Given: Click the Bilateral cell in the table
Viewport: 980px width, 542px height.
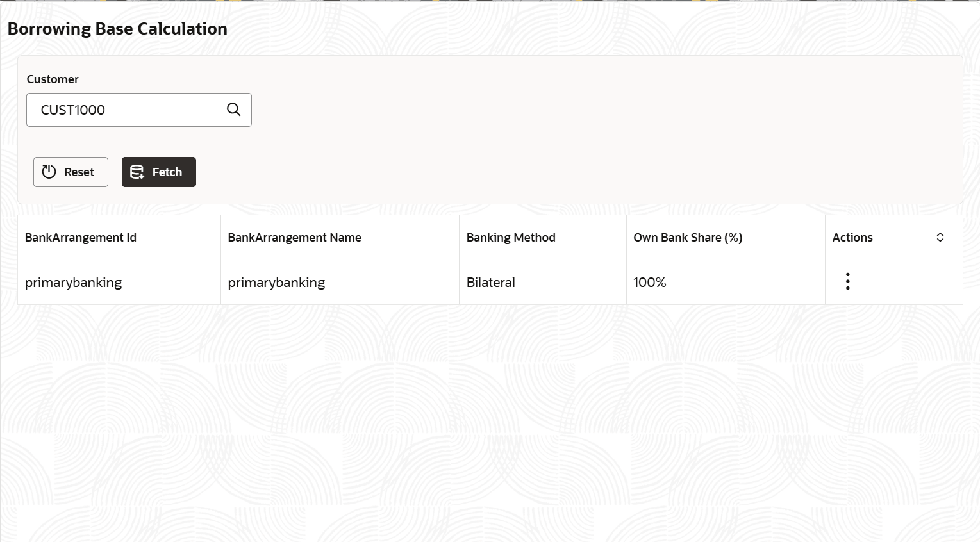Looking at the screenshot, I should click(543, 282).
